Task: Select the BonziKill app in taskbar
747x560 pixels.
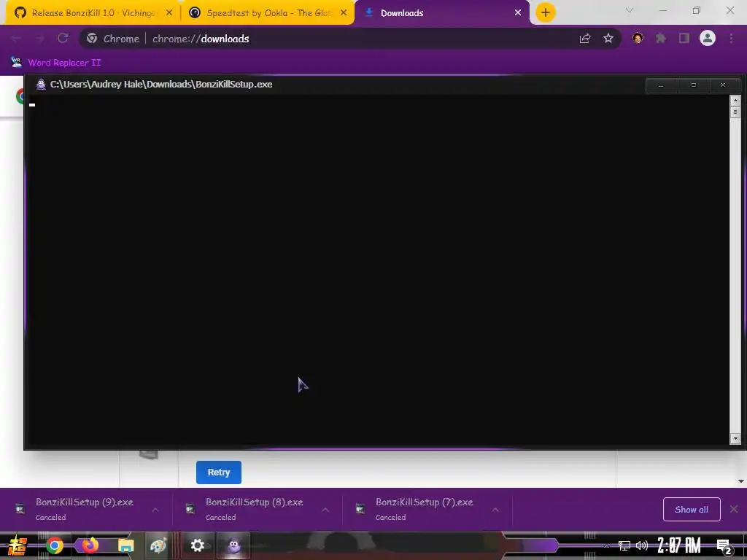Action: (233, 545)
